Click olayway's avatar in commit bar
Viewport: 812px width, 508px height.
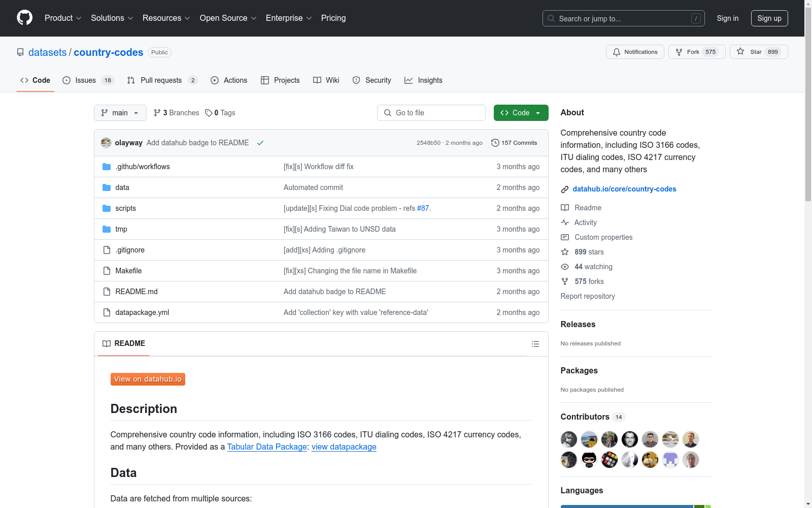point(106,143)
